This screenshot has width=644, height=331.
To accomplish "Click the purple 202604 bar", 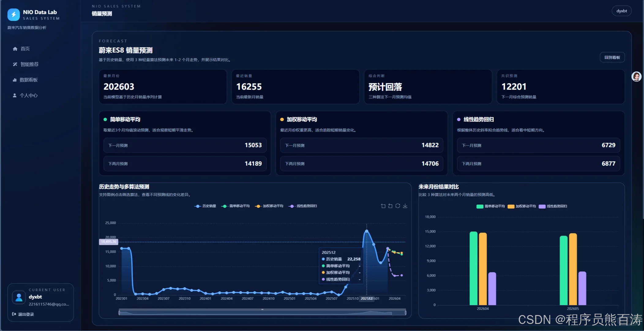I will pos(492,289).
